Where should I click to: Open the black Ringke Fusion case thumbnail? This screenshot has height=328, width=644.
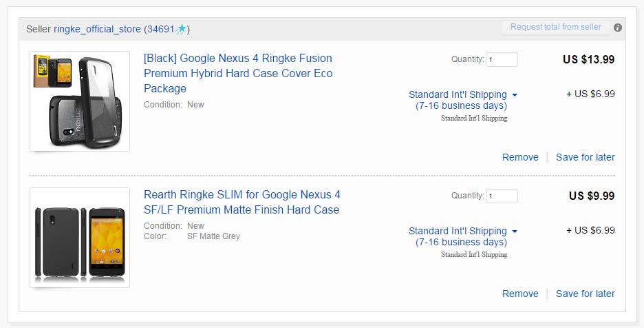coord(80,101)
